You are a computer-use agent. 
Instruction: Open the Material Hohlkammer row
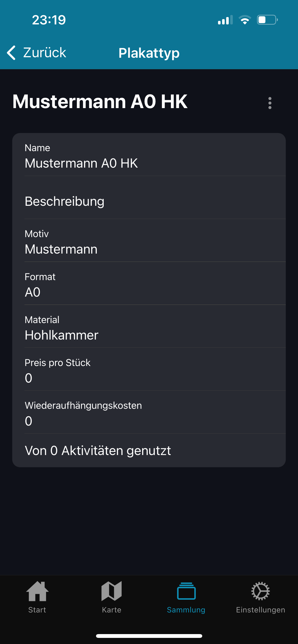pos(149,328)
